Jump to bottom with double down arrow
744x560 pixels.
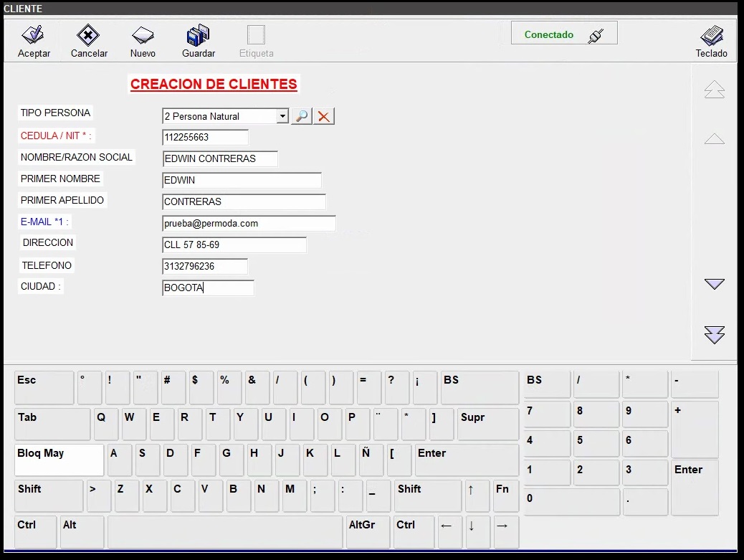pos(714,335)
